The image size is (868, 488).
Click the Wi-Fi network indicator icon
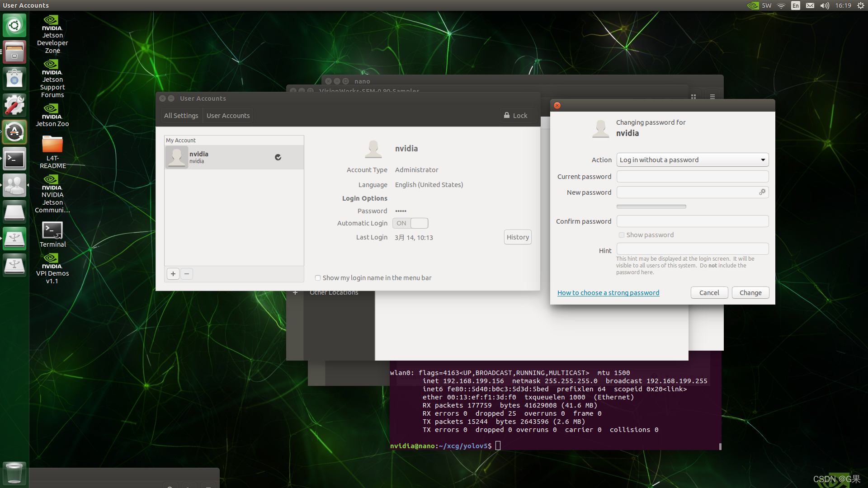click(x=781, y=5)
